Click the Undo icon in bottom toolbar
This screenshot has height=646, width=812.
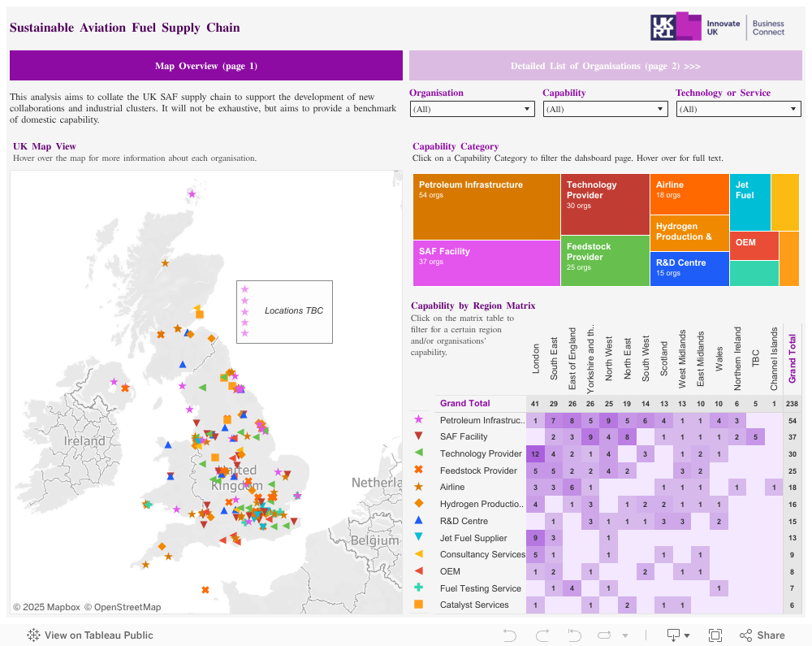pos(510,635)
